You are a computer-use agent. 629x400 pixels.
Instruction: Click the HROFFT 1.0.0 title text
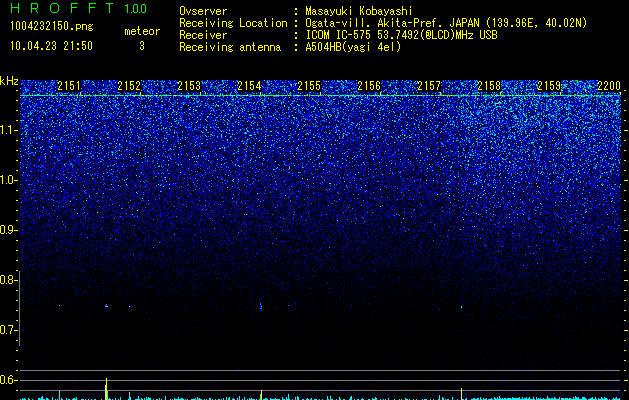click(x=79, y=8)
